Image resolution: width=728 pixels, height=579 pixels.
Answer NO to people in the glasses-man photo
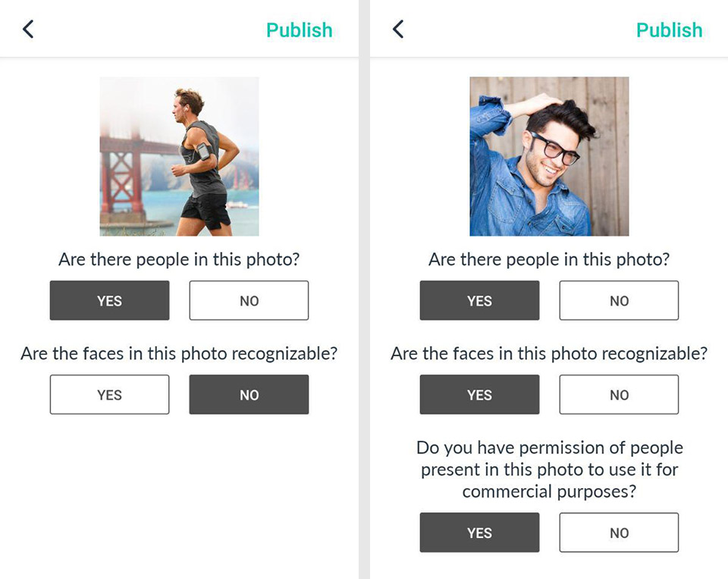pos(619,301)
